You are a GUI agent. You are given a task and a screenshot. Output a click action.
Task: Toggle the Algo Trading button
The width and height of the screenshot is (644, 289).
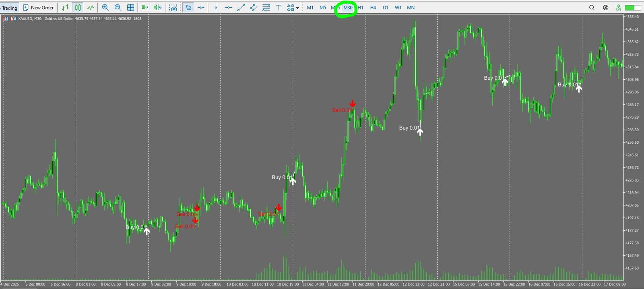(9, 8)
